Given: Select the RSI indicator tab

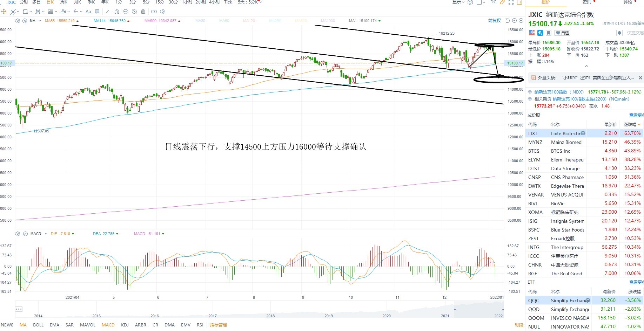Looking at the screenshot, I should 200,325.
